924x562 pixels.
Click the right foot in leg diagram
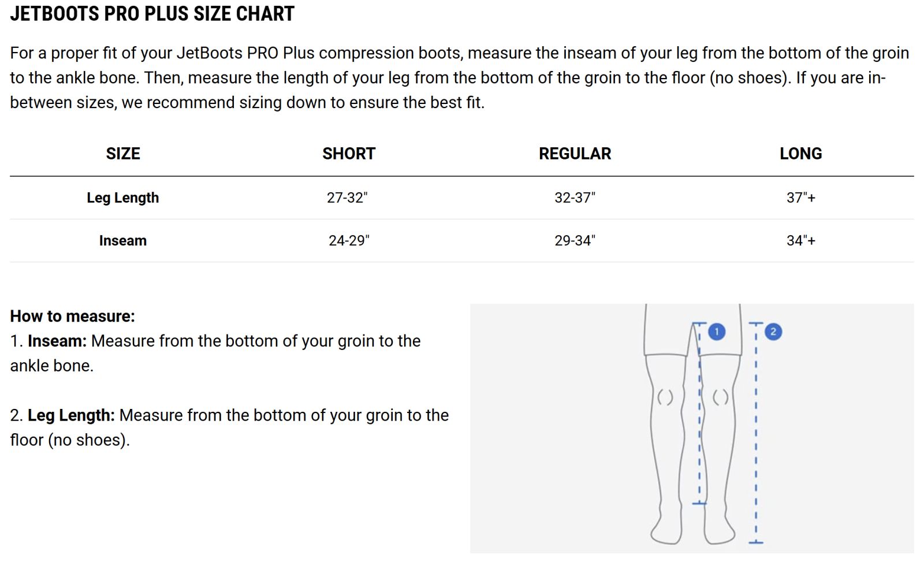pos(719,527)
